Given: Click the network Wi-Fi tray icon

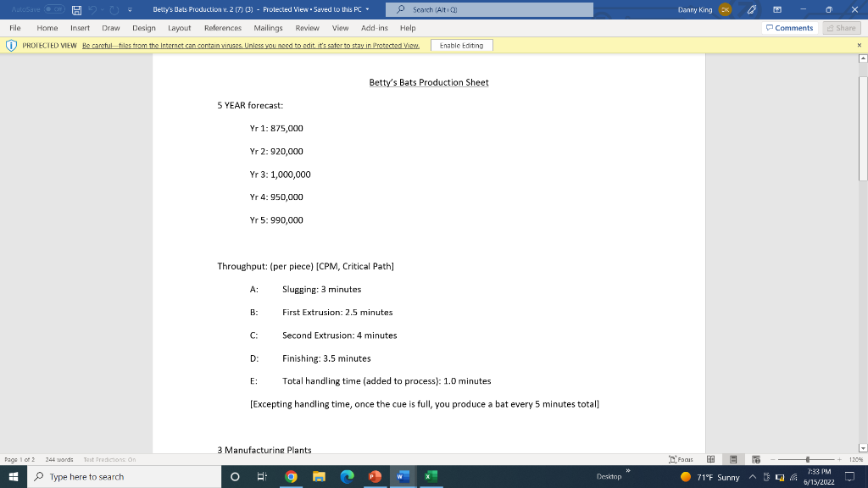Looking at the screenshot, I should click(793, 477).
